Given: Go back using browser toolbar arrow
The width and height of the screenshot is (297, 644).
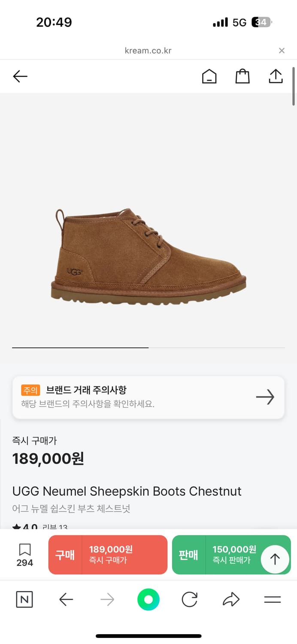Looking at the screenshot, I should coord(66,599).
